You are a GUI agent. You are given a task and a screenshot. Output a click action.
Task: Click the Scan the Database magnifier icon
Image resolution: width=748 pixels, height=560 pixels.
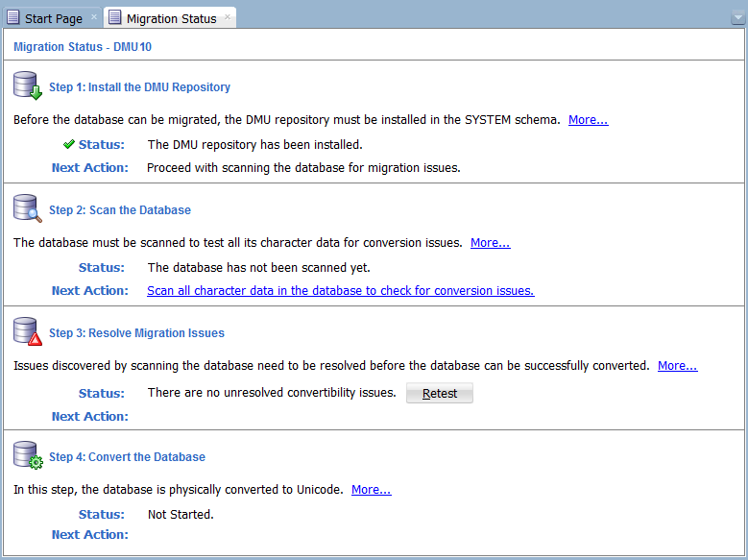pyautogui.click(x=28, y=208)
